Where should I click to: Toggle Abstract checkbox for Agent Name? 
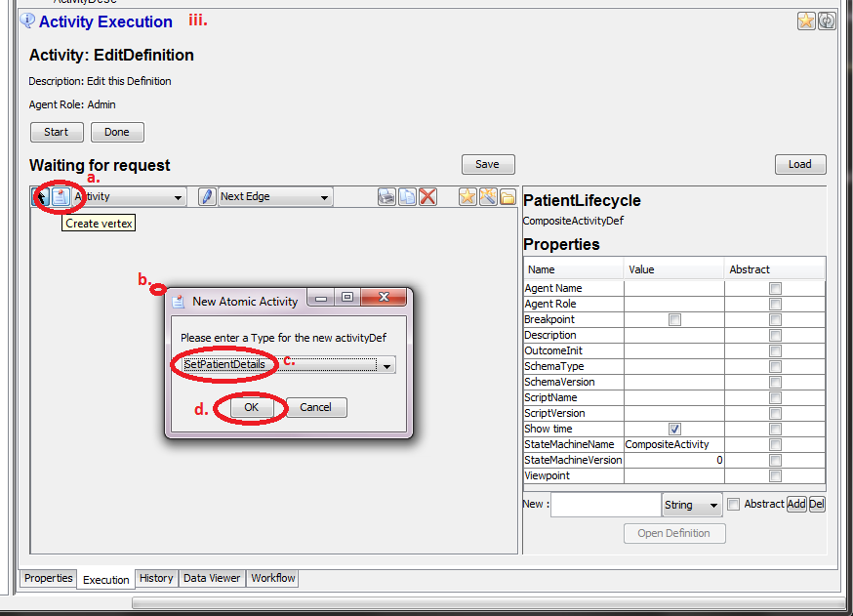point(775,288)
